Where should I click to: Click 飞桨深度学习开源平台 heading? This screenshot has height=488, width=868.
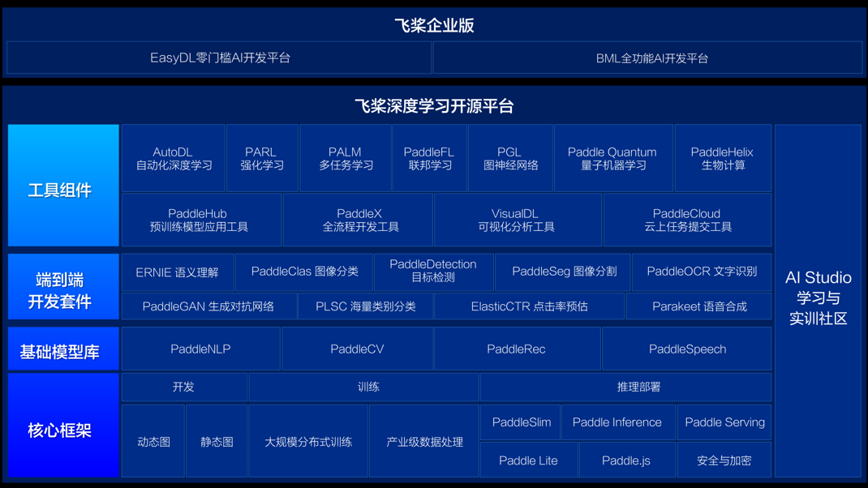click(x=434, y=105)
